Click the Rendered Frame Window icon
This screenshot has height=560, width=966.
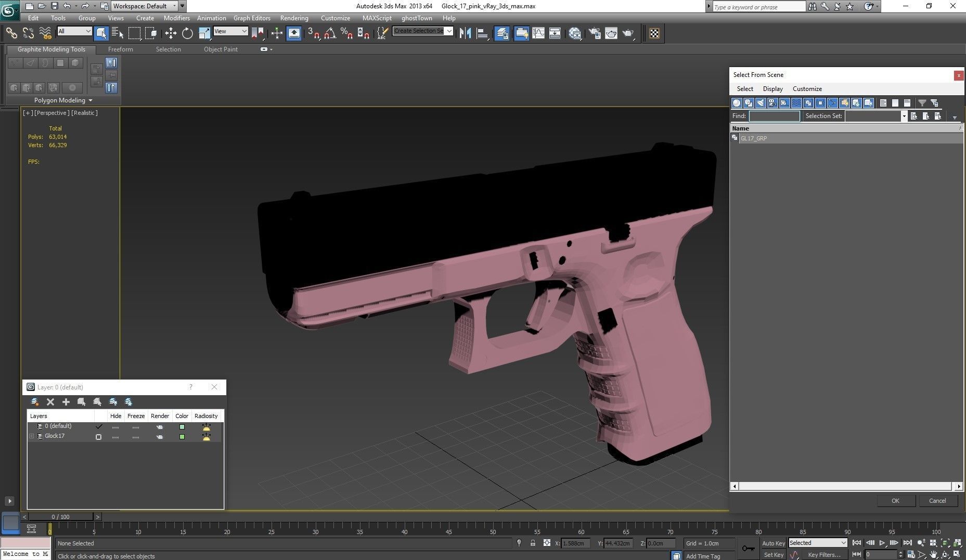(611, 33)
